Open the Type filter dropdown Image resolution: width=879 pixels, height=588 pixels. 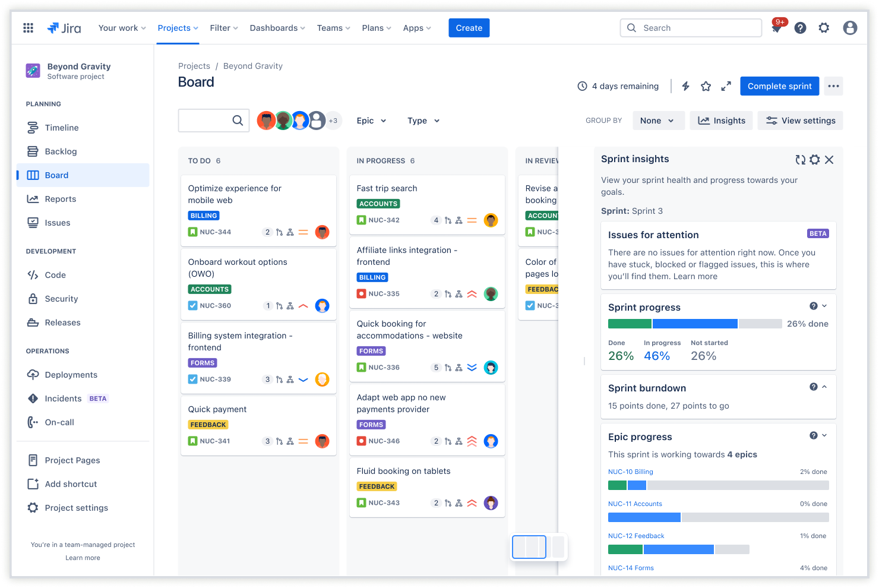[x=423, y=120]
